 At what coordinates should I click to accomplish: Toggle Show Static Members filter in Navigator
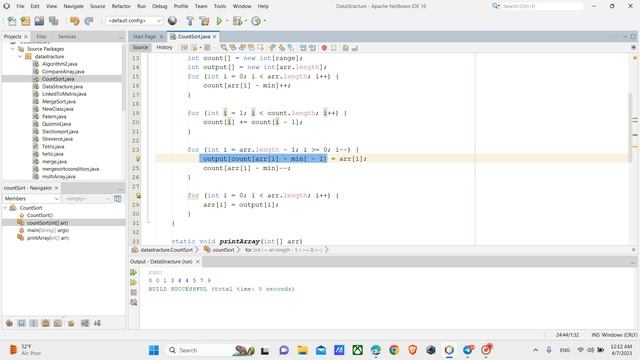coord(33,323)
